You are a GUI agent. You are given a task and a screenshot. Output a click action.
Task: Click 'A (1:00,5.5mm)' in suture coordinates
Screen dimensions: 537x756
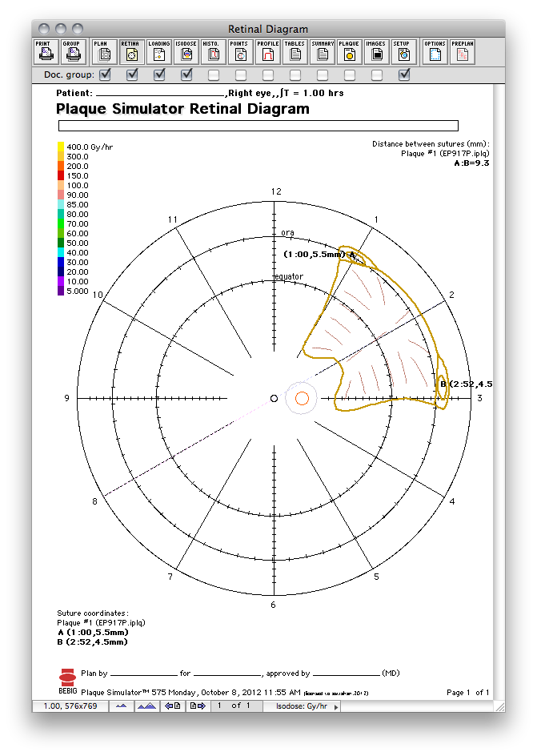pyautogui.click(x=93, y=632)
